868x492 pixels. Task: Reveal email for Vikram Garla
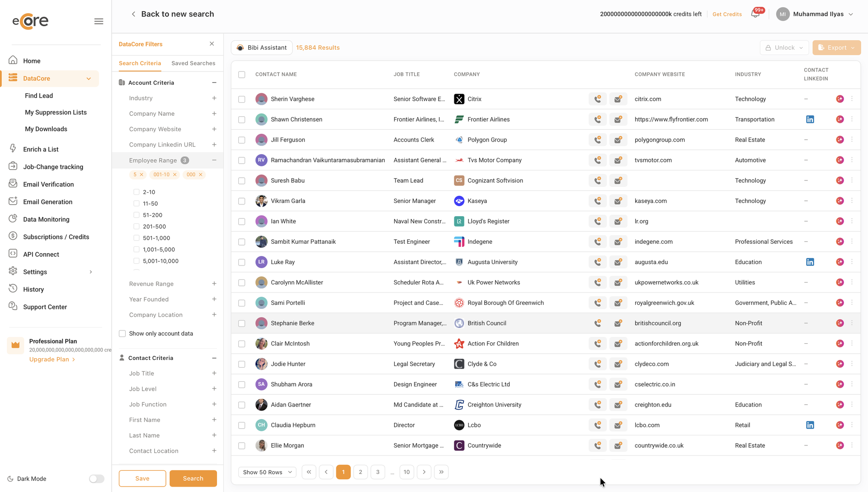pos(618,201)
